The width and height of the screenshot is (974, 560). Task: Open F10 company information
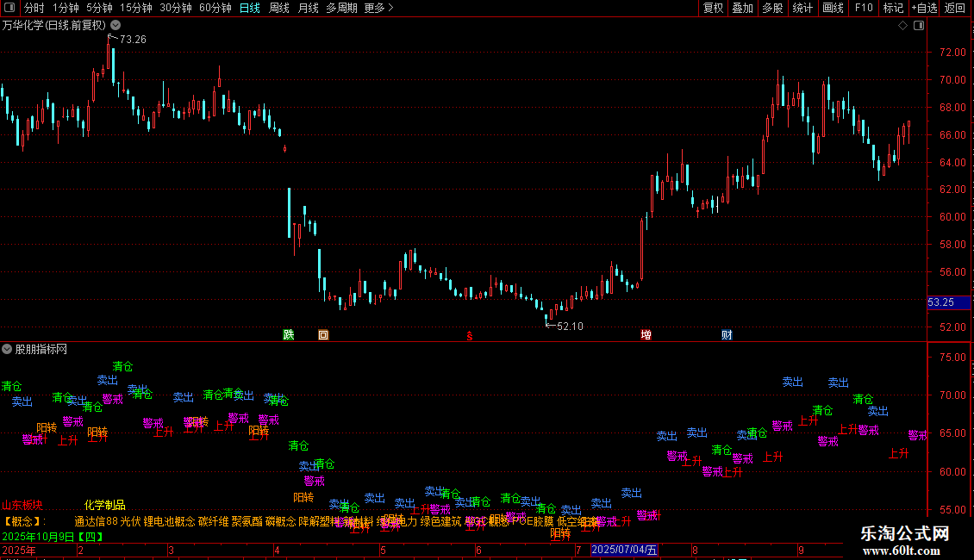[864, 8]
